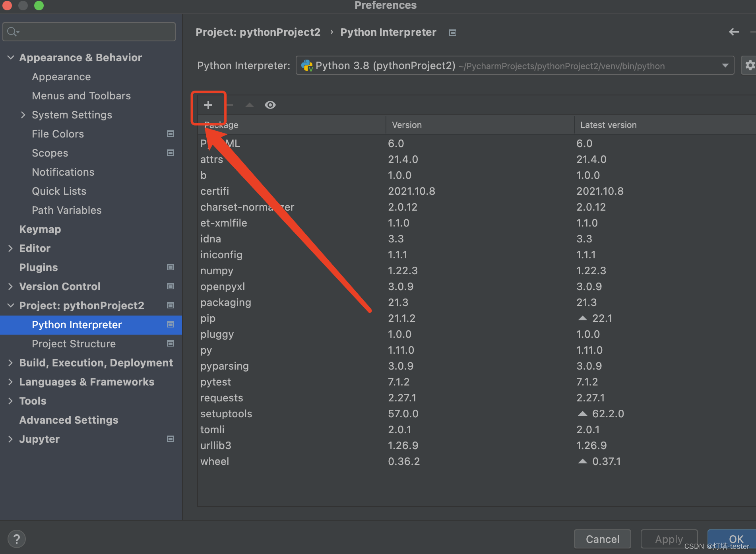Install a new package with the plus icon
The image size is (756, 554).
click(208, 105)
